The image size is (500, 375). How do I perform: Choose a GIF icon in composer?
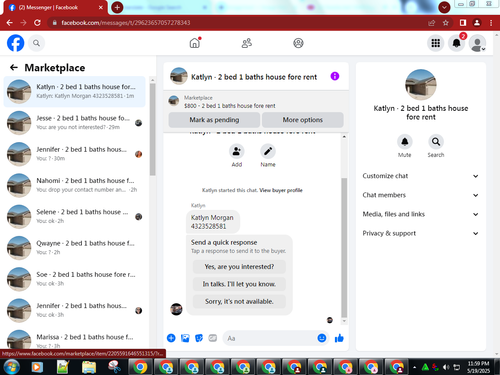(213, 338)
